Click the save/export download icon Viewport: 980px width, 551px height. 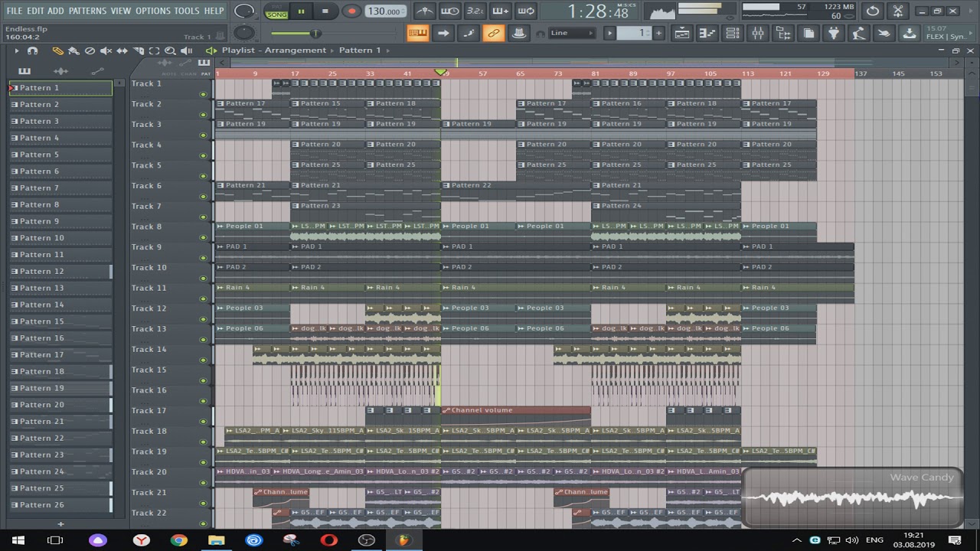coord(909,33)
